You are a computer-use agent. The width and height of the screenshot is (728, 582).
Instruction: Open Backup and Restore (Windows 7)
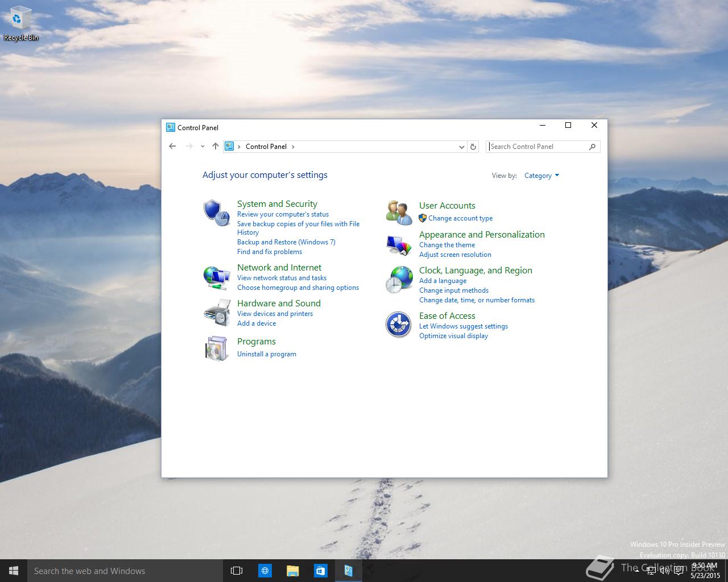pyautogui.click(x=286, y=242)
